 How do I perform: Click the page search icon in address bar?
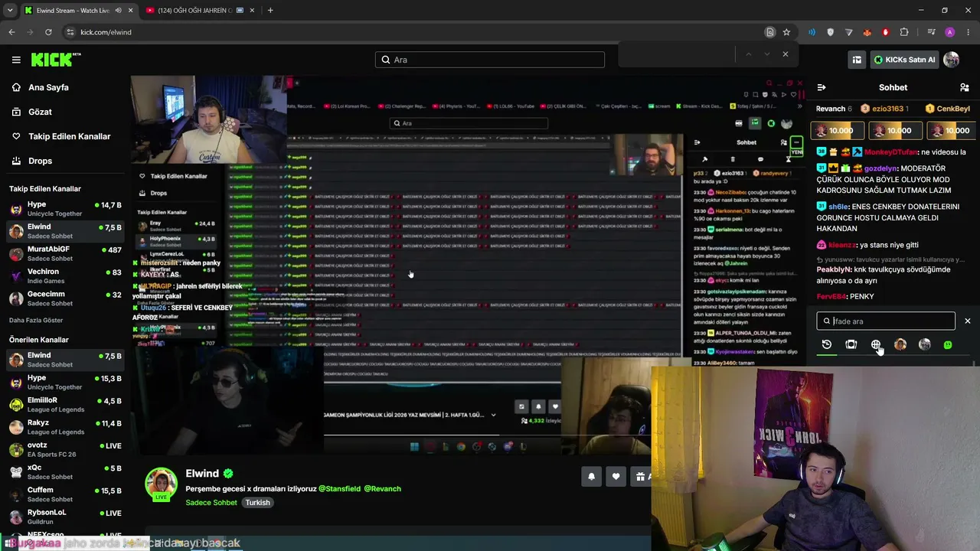pos(770,32)
